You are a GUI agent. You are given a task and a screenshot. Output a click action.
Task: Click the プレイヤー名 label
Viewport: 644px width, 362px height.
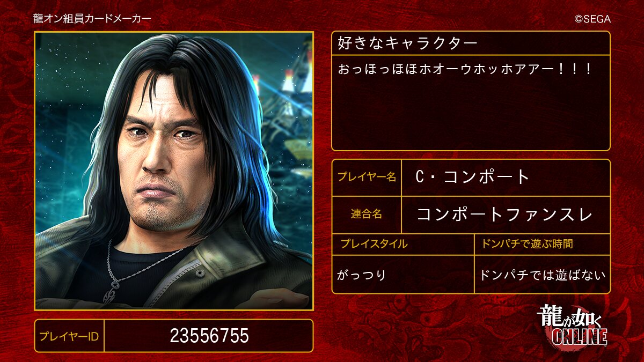[367, 177]
